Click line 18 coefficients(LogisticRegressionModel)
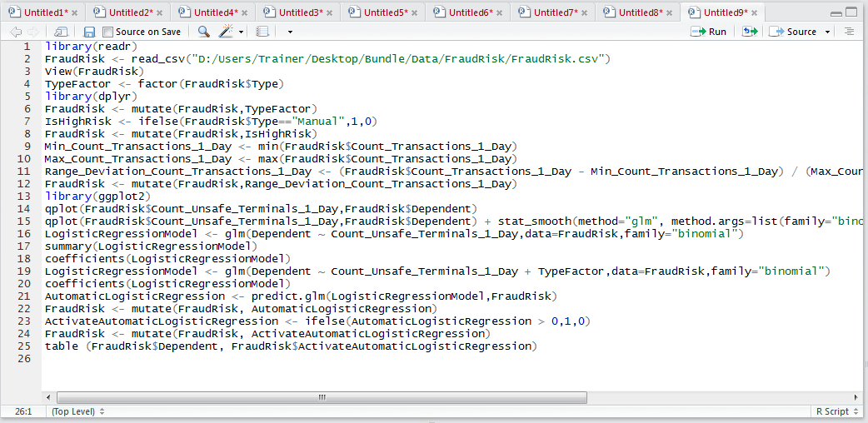 coord(167,259)
